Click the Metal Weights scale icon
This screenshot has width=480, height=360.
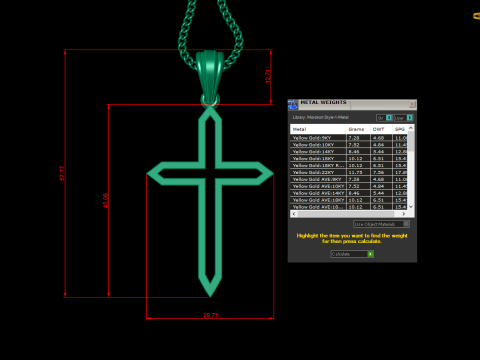pyautogui.click(x=292, y=104)
